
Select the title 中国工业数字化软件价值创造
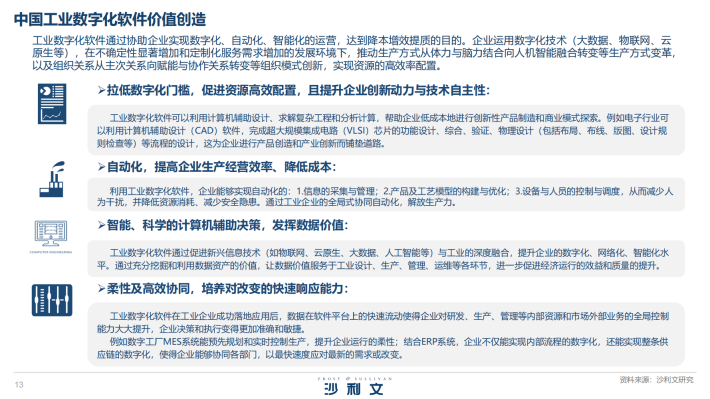point(110,19)
